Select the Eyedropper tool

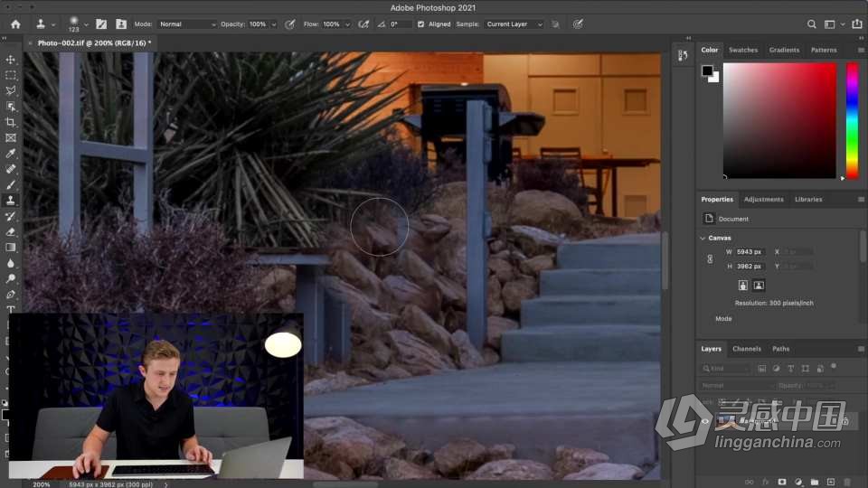[11, 154]
